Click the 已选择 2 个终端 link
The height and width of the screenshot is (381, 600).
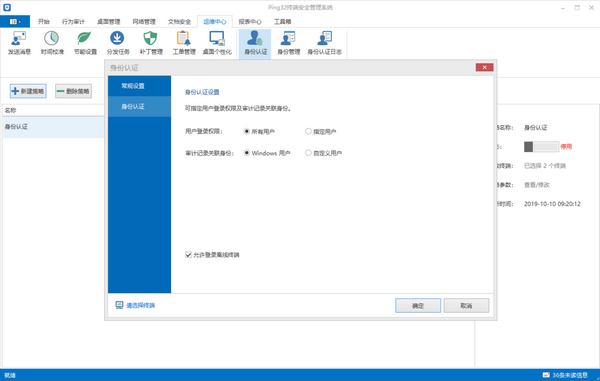click(545, 166)
